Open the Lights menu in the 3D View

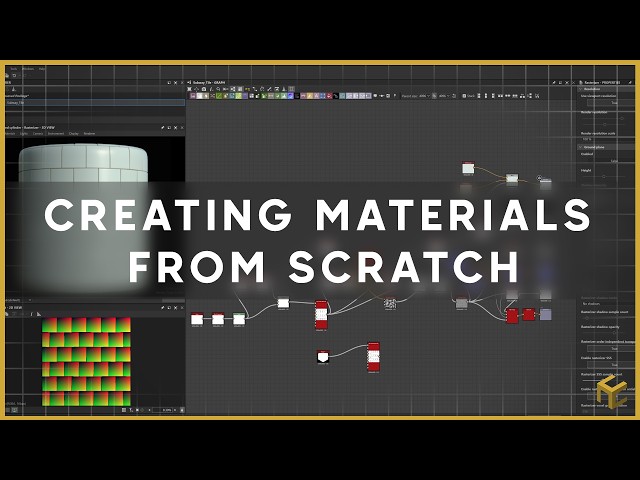(x=24, y=133)
